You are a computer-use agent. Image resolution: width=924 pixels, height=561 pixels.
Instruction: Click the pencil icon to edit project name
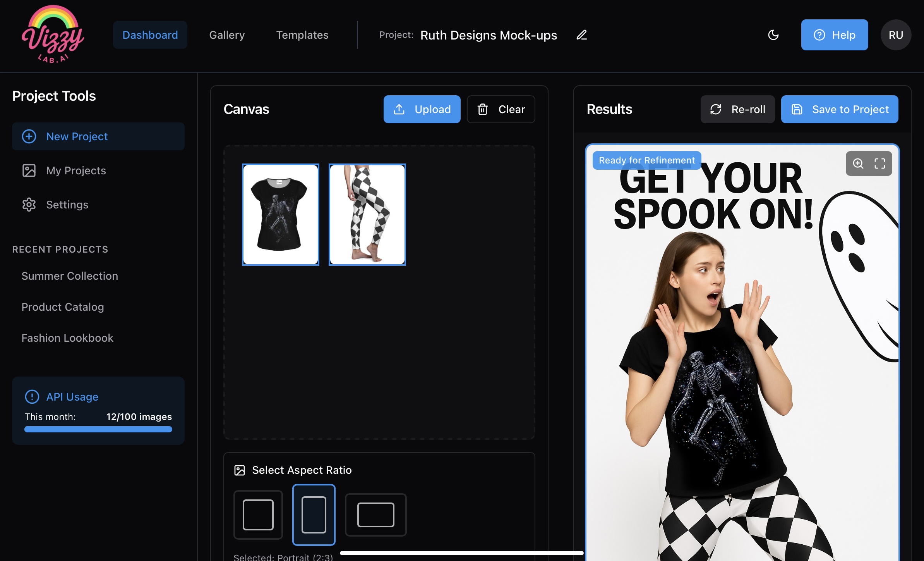point(581,35)
